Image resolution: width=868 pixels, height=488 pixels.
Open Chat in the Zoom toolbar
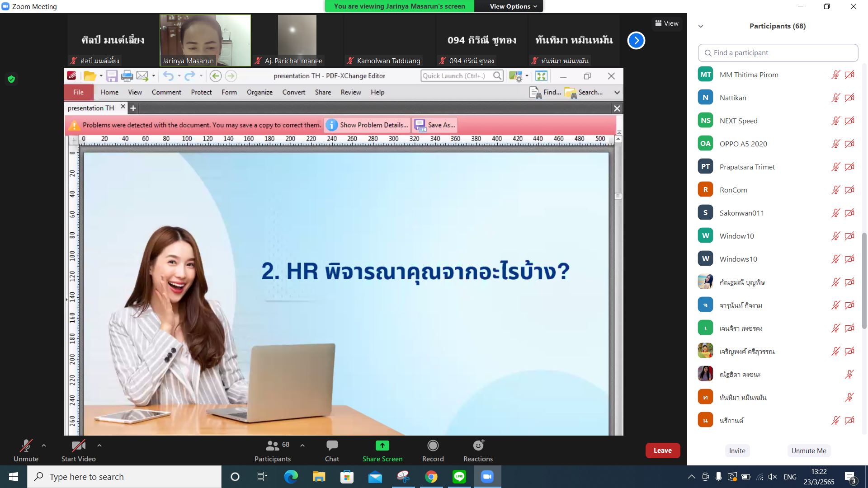pyautogui.click(x=332, y=451)
